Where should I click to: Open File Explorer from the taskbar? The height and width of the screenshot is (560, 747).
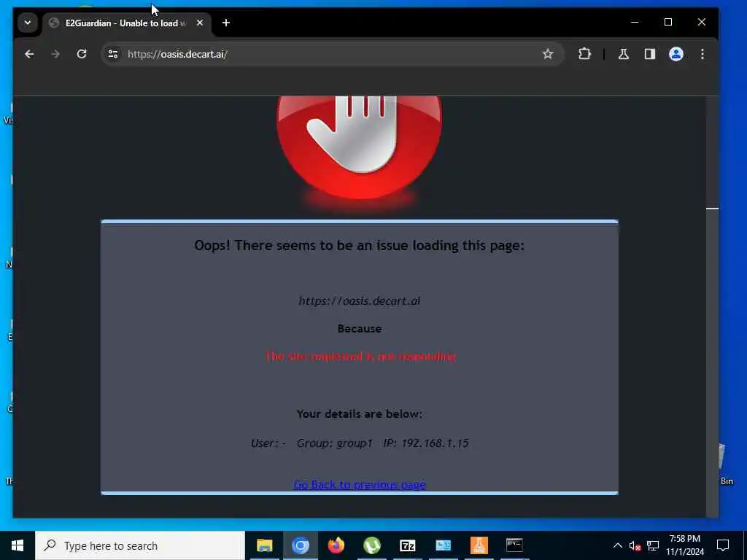click(x=264, y=545)
